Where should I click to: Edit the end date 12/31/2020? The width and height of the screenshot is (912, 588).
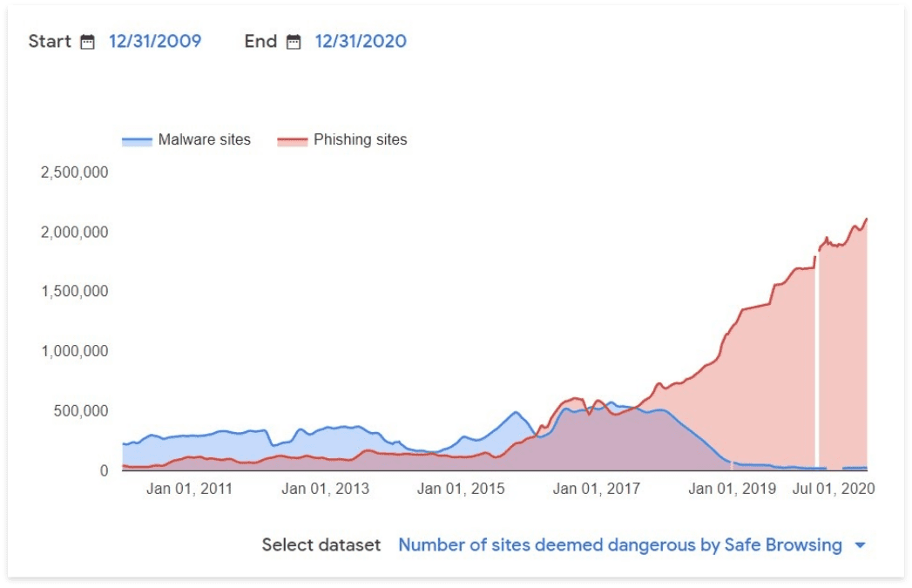point(361,42)
